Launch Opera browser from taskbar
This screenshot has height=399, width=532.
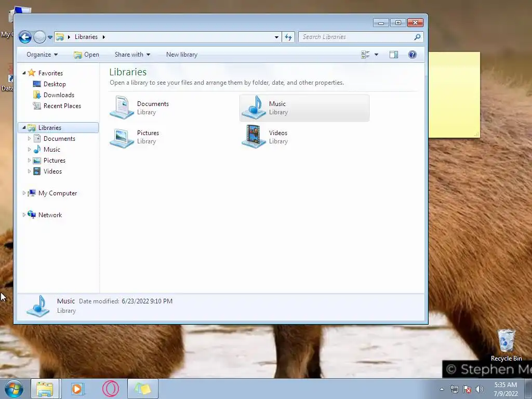click(x=111, y=389)
